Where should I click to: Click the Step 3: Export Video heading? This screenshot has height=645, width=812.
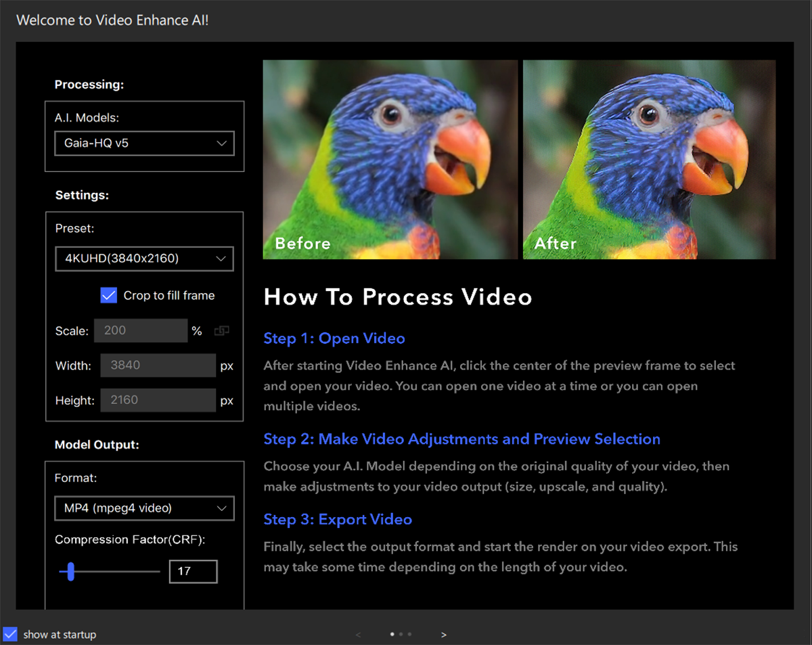338,519
